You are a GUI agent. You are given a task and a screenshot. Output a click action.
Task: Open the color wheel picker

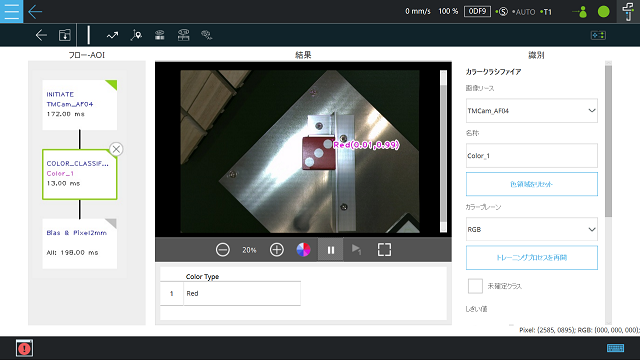pos(303,249)
